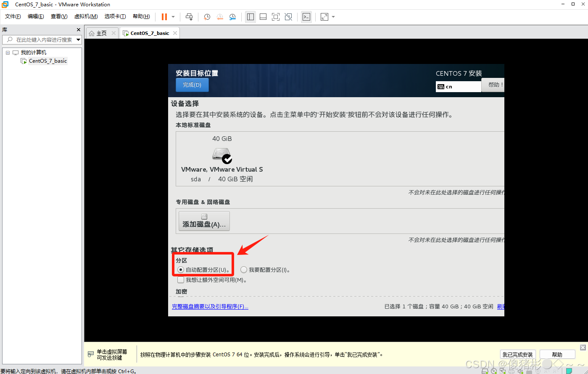Click the 帮助 button in the hint bar
The width and height of the screenshot is (588, 374).
click(557, 355)
